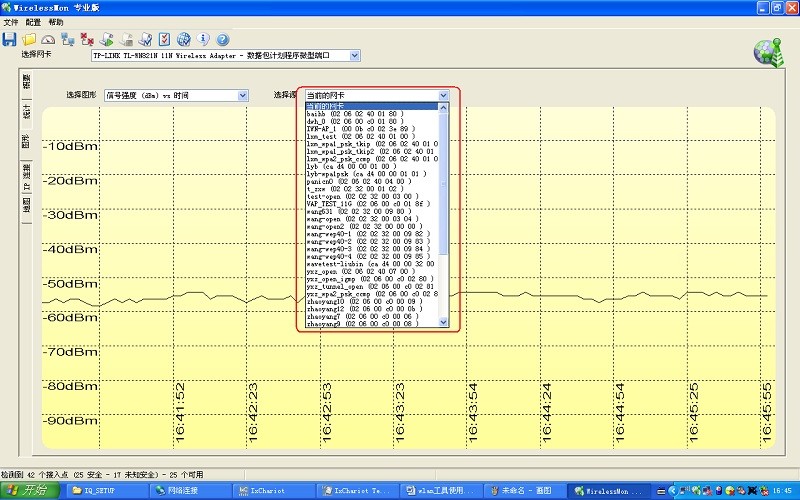This screenshot has height=500, width=800.
Task: Open the yellow folder icon in toolbar
Action: coord(29,39)
